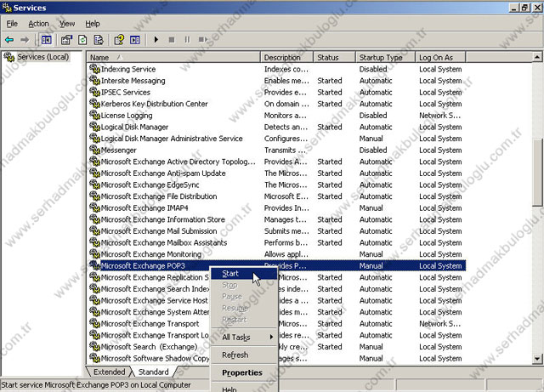Click the gear icon beside Kerberos Key Distribution Center
Image resolution: width=544 pixels, height=392 pixels.
94,104
